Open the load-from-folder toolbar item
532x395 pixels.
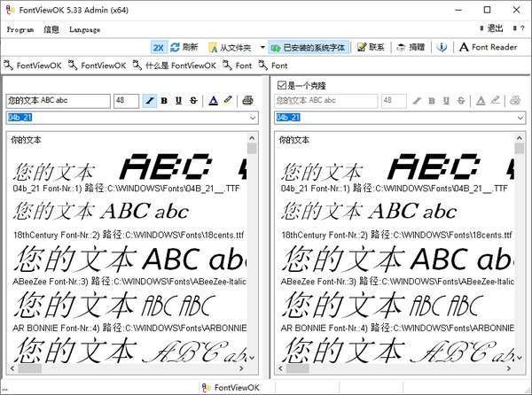click(x=230, y=48)
